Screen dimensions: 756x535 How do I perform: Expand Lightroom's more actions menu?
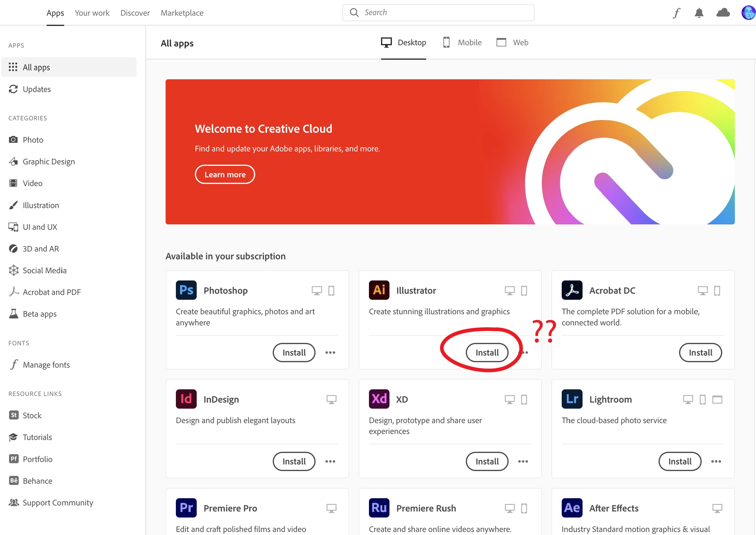pos(716,461)
